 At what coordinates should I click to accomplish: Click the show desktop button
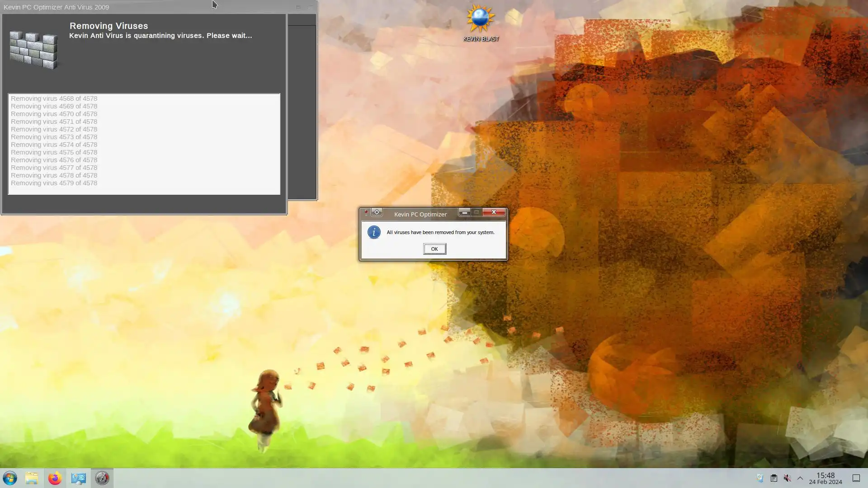click(x=856, y=478)
